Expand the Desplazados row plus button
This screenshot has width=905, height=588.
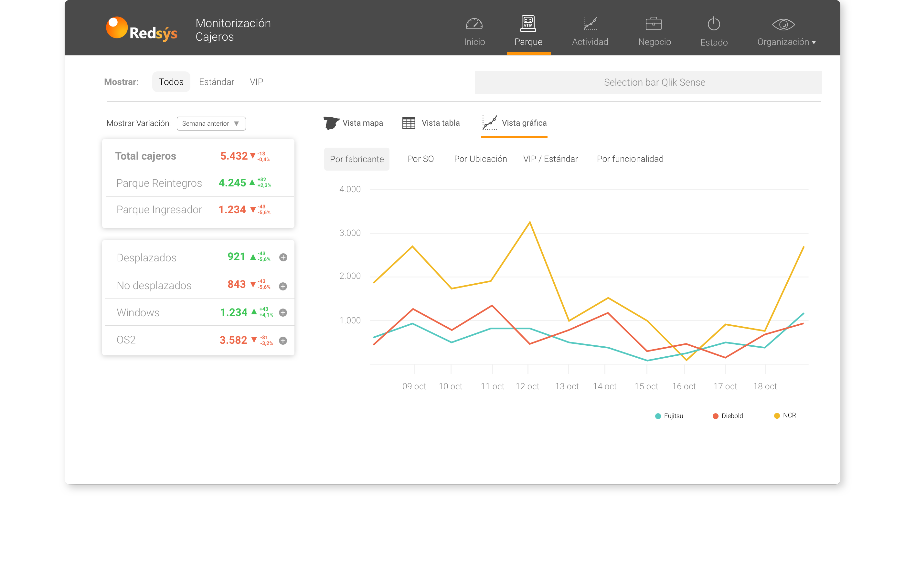tap(283, 257)
